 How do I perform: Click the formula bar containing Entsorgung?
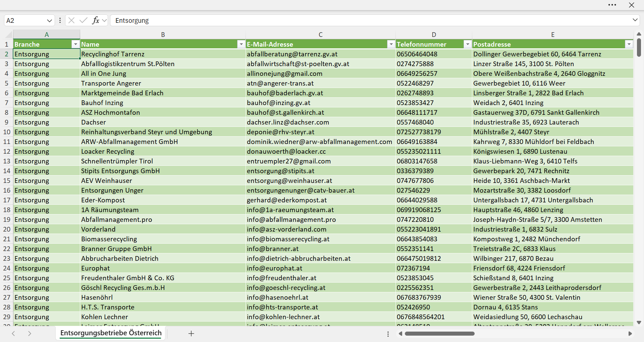(371, 20)
